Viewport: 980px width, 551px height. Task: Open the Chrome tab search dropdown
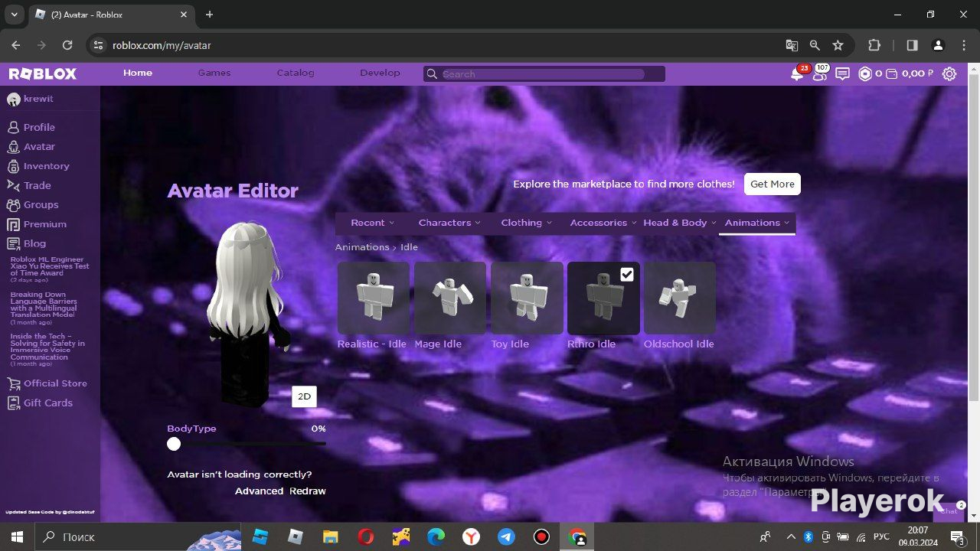click(x=14, y=15)
